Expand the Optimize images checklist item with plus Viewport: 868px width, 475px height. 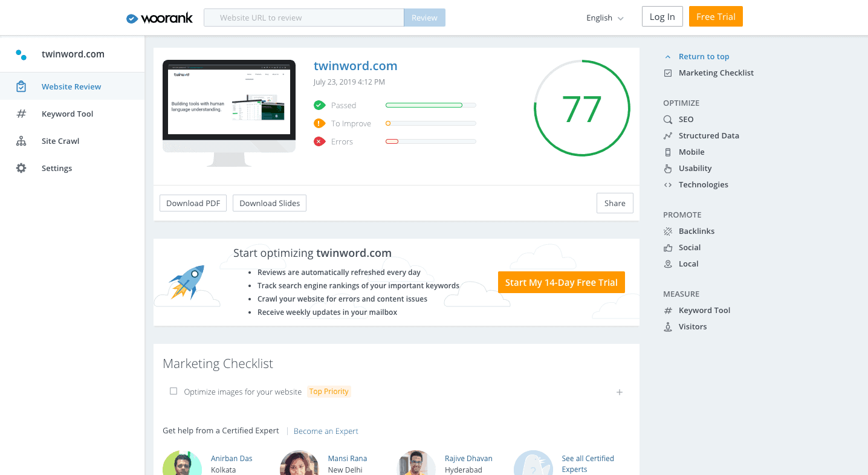click(x=620, y=392)
